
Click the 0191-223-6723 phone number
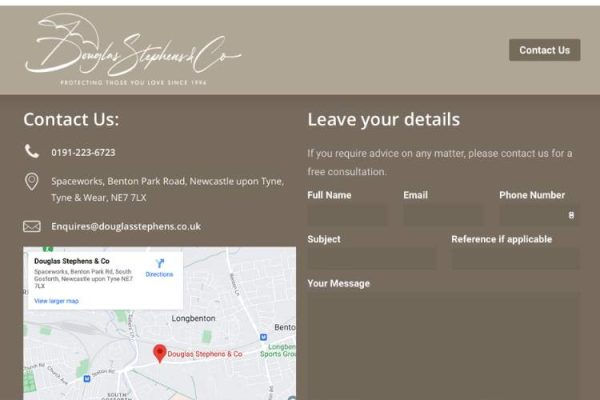83,152
